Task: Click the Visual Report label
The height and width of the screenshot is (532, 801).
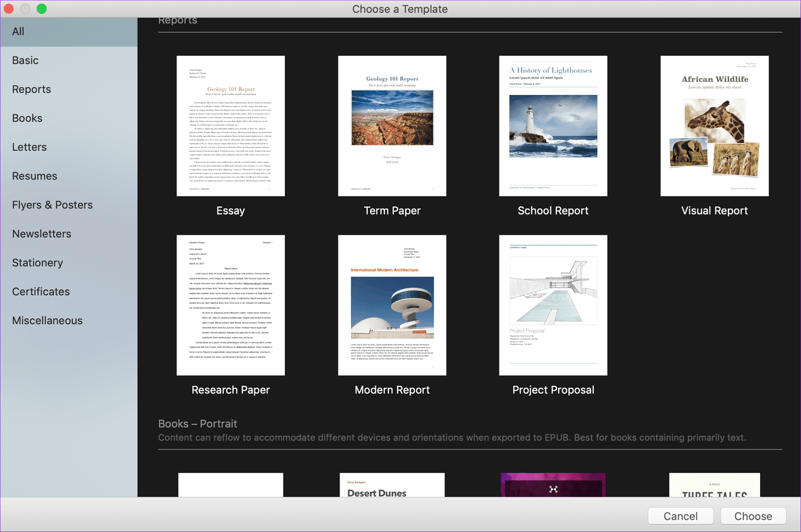Action: (715, 210)
